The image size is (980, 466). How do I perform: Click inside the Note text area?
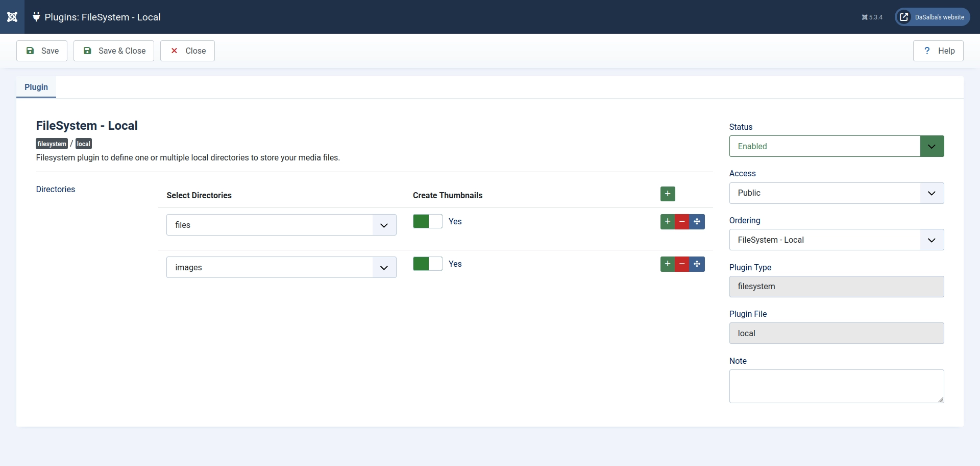(836, 386)
